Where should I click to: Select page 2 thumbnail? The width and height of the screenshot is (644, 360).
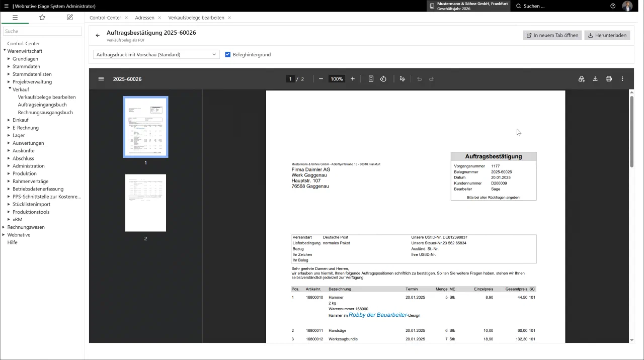click(x=145, y=203)
